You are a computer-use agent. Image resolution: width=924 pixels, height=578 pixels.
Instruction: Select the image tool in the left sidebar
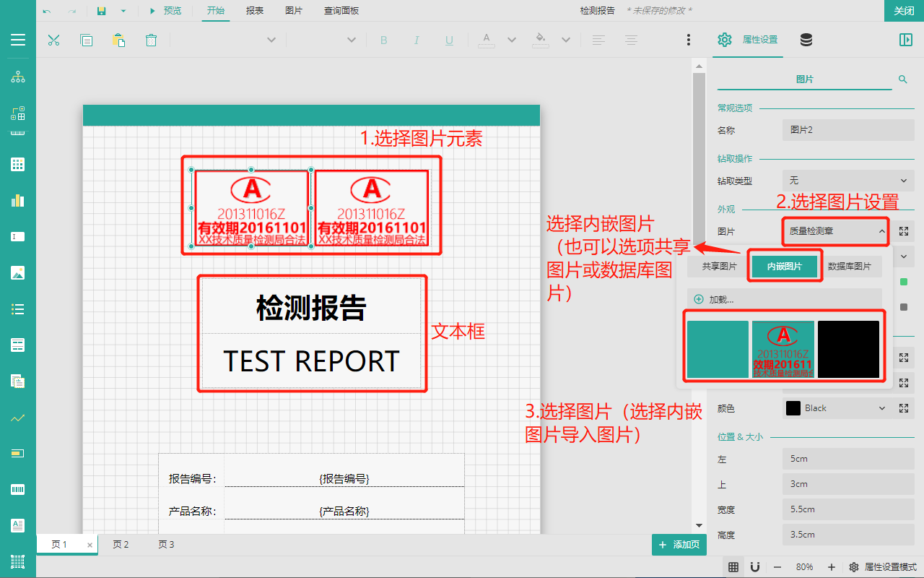tap(18, 273)
